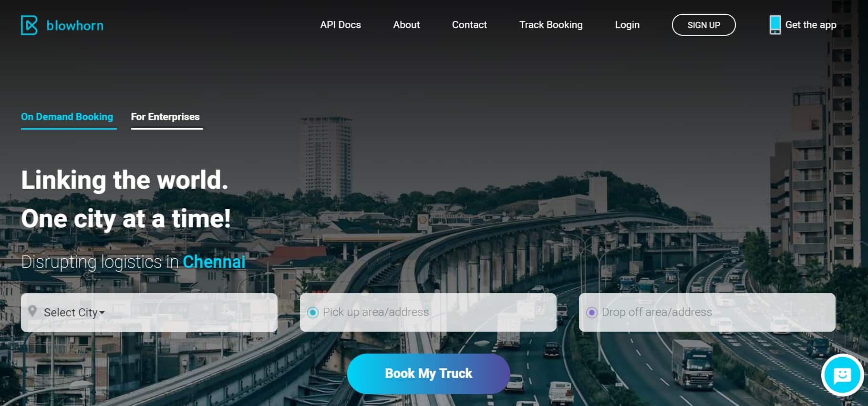The width and height of the screenshot is (868, 406).
Task: Click the phone icon beside Get the app
Action: click(775, 25)
